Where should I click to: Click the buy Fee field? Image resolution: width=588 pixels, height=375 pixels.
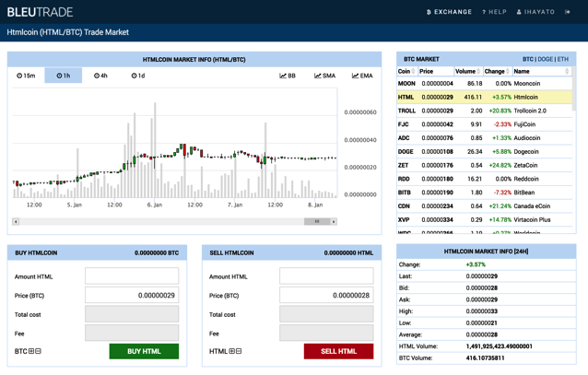coord(132,333)
